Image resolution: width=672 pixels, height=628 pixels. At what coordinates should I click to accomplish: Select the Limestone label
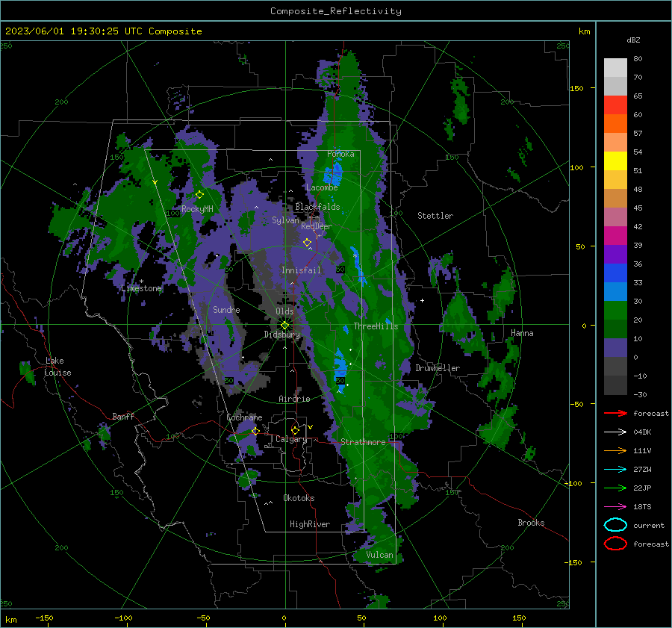click(141, 288)
